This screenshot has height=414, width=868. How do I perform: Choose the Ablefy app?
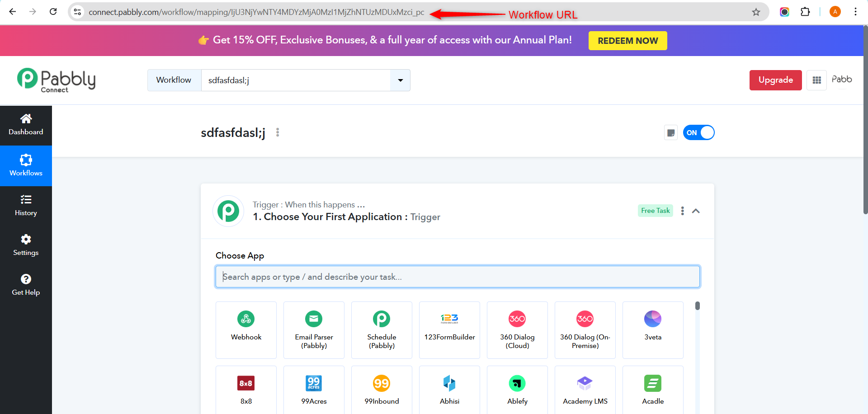[517, 390]
